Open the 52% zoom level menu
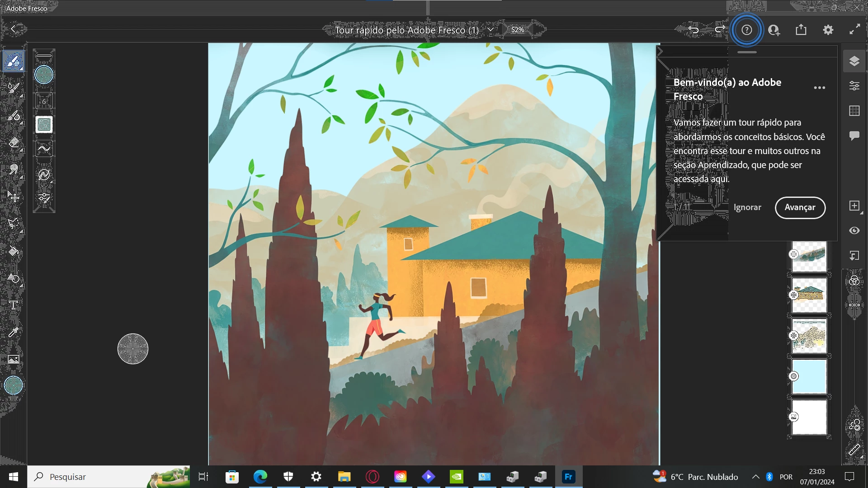 [518, 30]
